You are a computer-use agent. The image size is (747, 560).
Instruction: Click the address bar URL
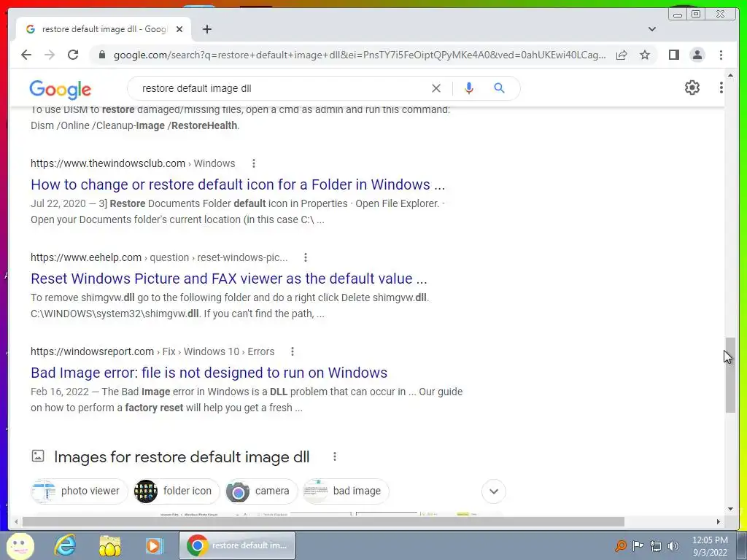pyautogui.click(x=360, y=55)
